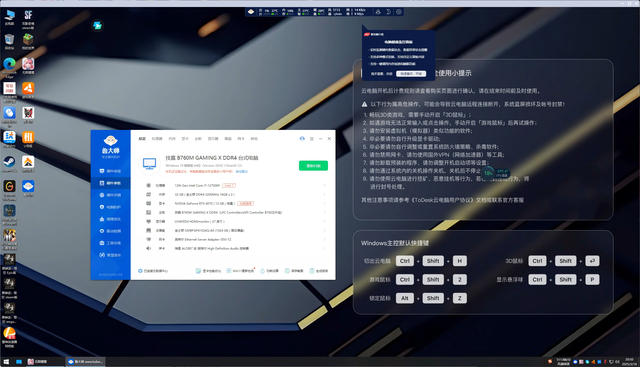The width and height of the screenshot is (640, 367).
Task: Click the green rescan button
Action: (313, 166)
